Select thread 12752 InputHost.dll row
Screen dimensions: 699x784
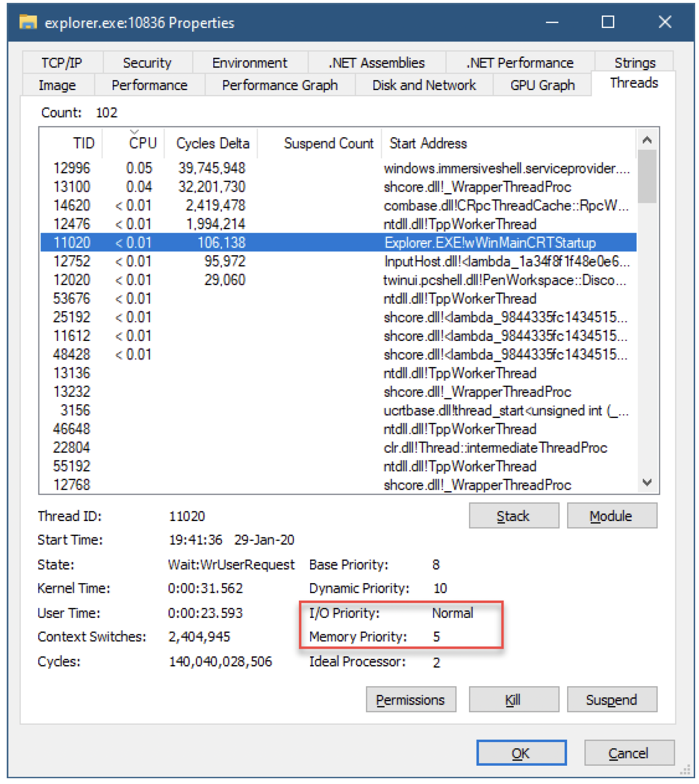pos(338,261)
